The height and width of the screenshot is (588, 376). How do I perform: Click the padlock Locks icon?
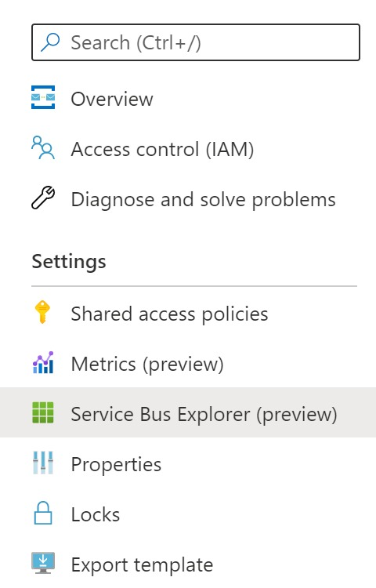(43, 513)
